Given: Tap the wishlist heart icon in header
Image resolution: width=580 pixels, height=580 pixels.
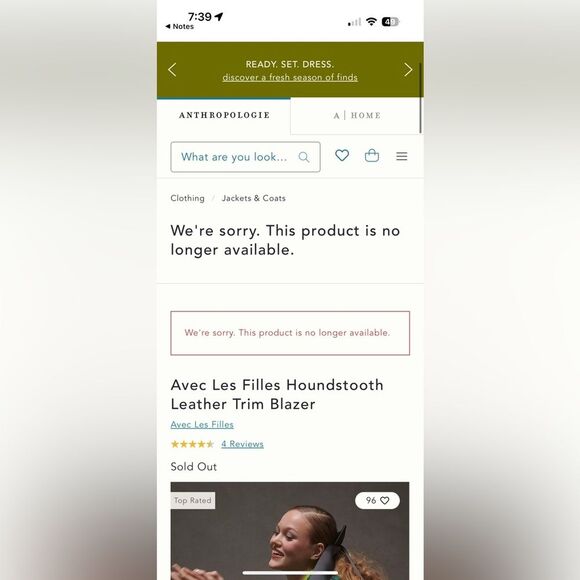Looking at the screenshot, I should tap(342, 155).
